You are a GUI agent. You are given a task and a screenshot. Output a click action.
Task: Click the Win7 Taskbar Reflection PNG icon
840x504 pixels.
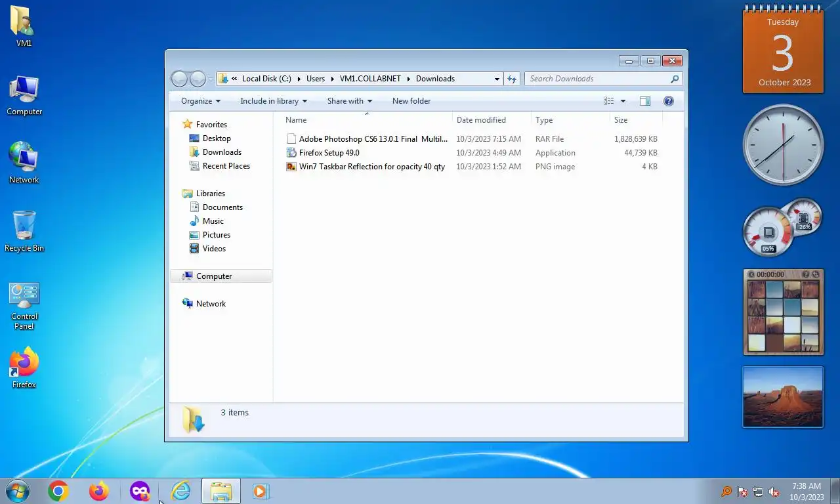point(291,167)
